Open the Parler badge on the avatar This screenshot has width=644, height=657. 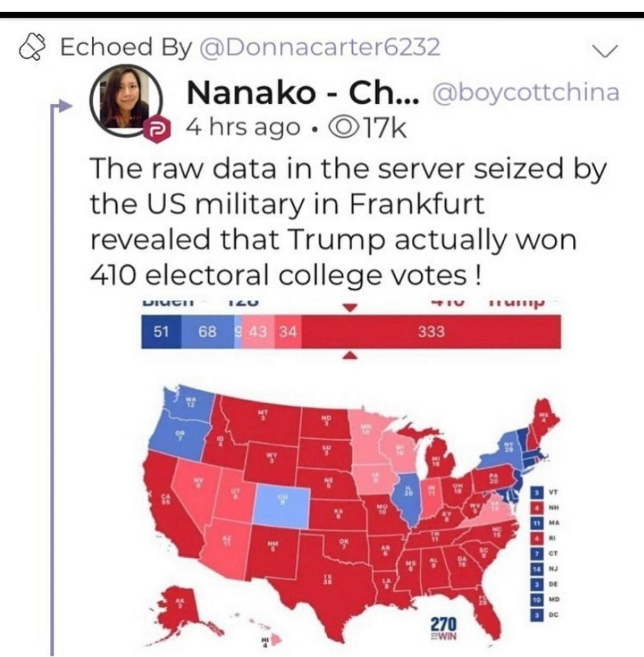(x=153, y=130)
